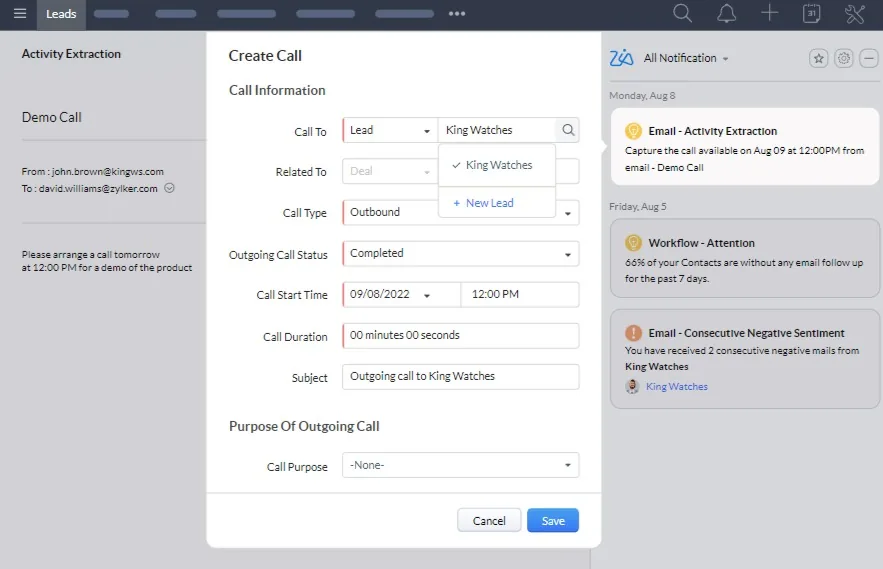Expand email recipient details chevron
Screen dimensions: 883x569
coord(169,188)
